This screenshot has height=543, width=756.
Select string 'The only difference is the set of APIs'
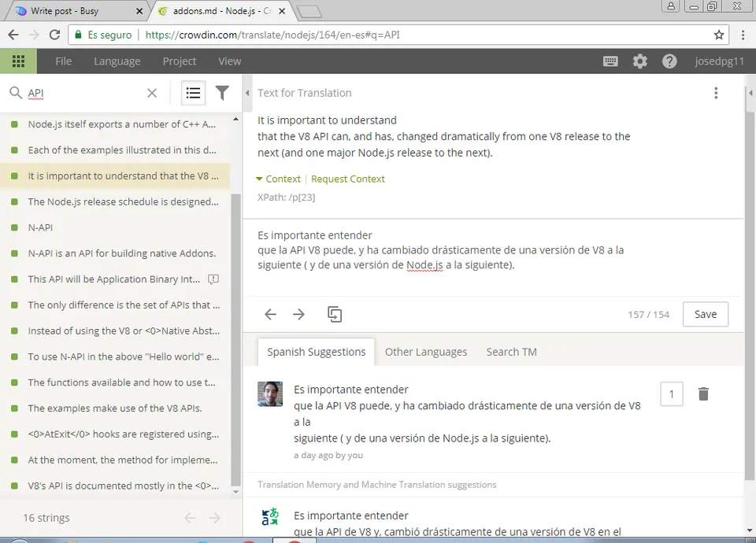(x=115, y=305)
